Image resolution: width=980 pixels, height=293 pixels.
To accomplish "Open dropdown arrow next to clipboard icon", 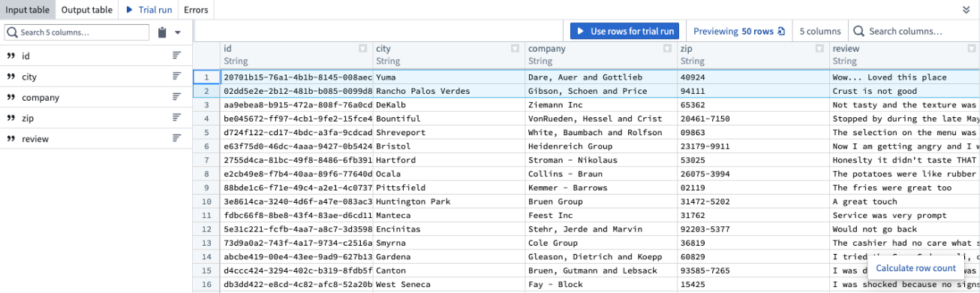I will pyautogui.click(x=178, y=32).
